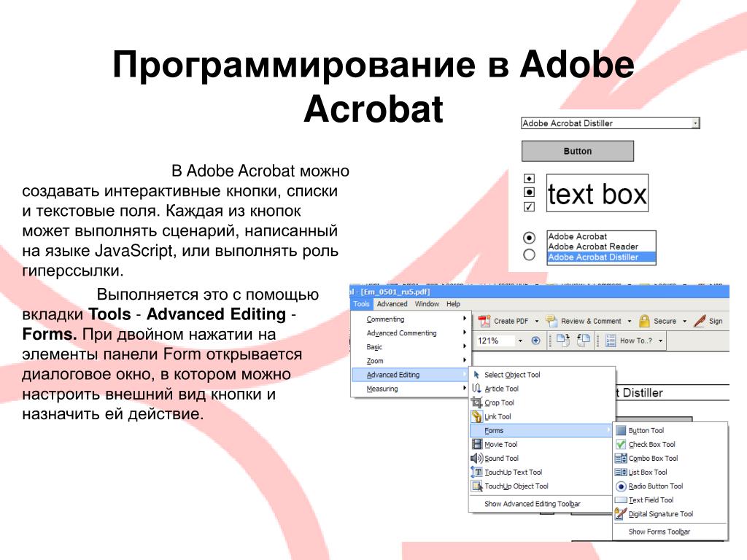747x560 pixels.
Task: Toggle the diamond-marked checkbox
Action: click(530, 179)
